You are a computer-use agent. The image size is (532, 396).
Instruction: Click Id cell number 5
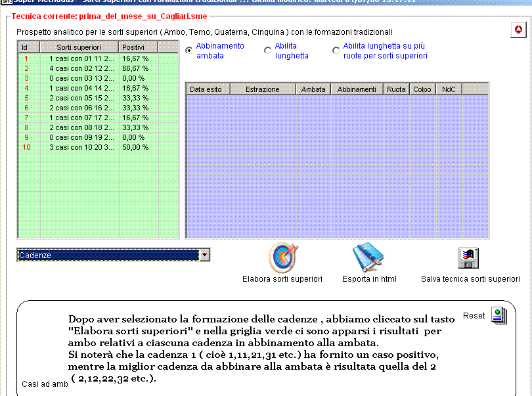point(29,98)
